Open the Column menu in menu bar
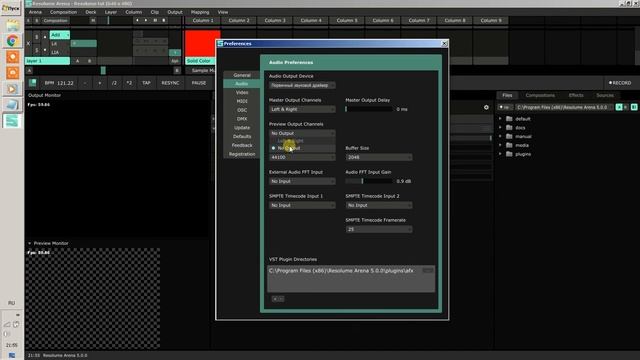The image size is (640, 360). [x=133, y=12]
